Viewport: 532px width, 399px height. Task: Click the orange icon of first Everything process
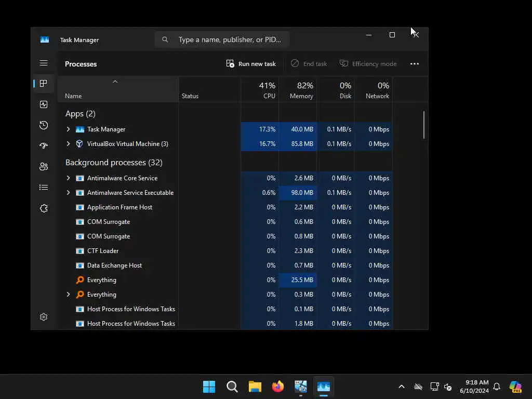point(79,280)
